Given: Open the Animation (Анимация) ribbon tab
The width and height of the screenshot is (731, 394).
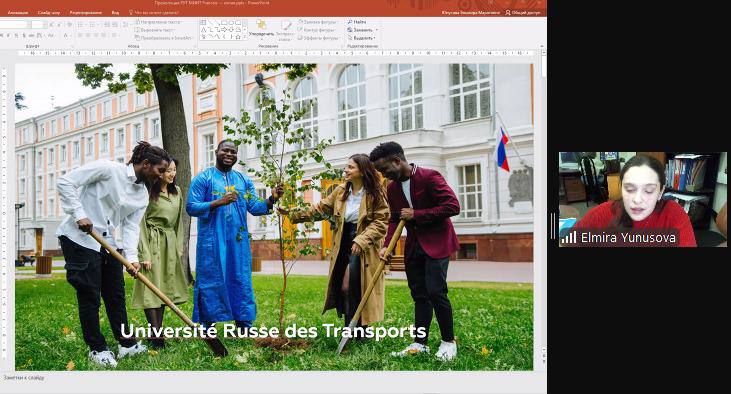Looking at the screenshot, I should tap(18, 13).
